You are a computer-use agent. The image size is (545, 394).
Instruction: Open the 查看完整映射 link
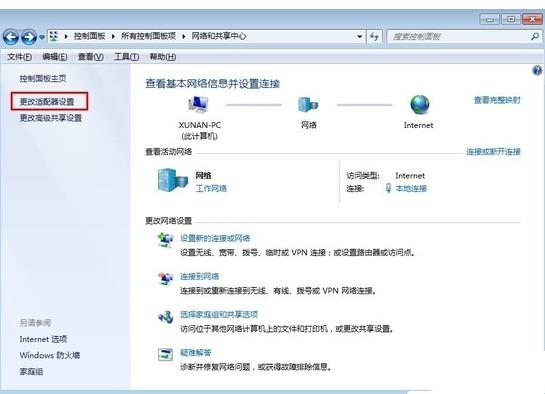pos(497,100)
